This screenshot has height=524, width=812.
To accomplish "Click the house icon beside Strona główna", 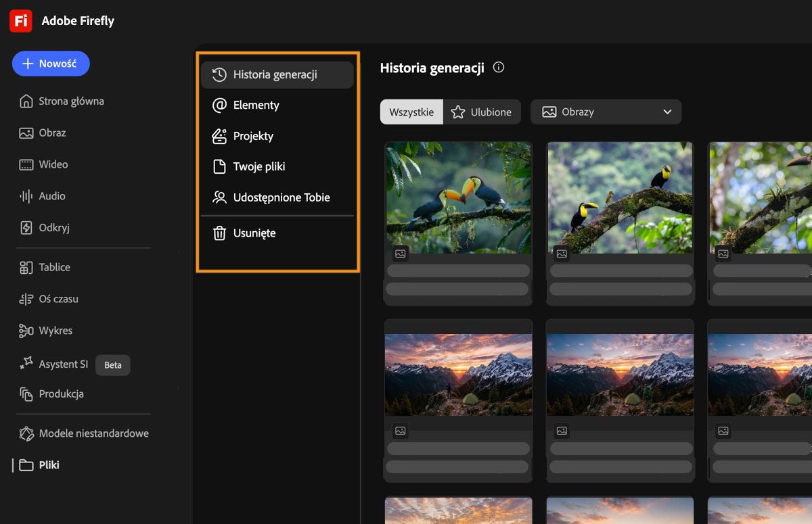I will [x=26, y=101].
